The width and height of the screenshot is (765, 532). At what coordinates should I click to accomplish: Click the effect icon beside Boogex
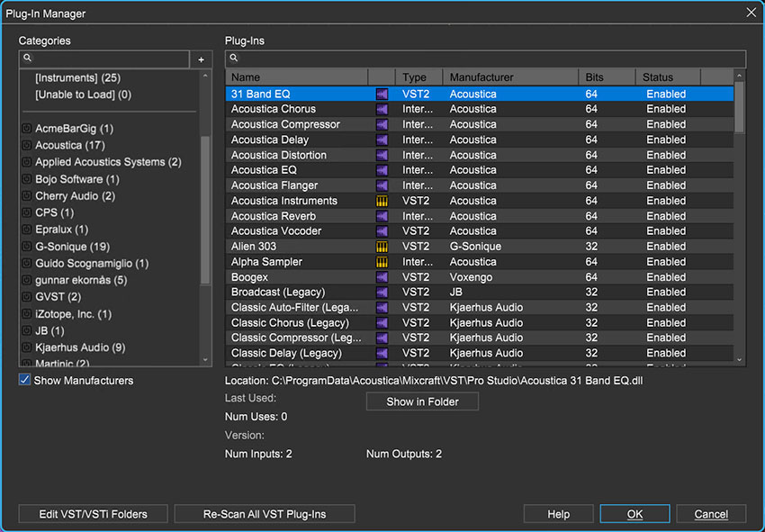[382, 276]
